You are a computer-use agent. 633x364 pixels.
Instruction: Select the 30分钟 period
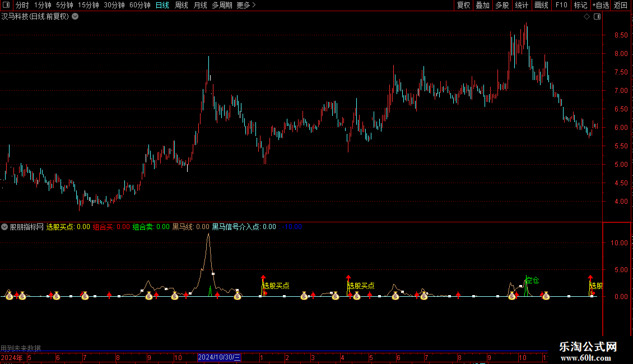coord(114,5)
